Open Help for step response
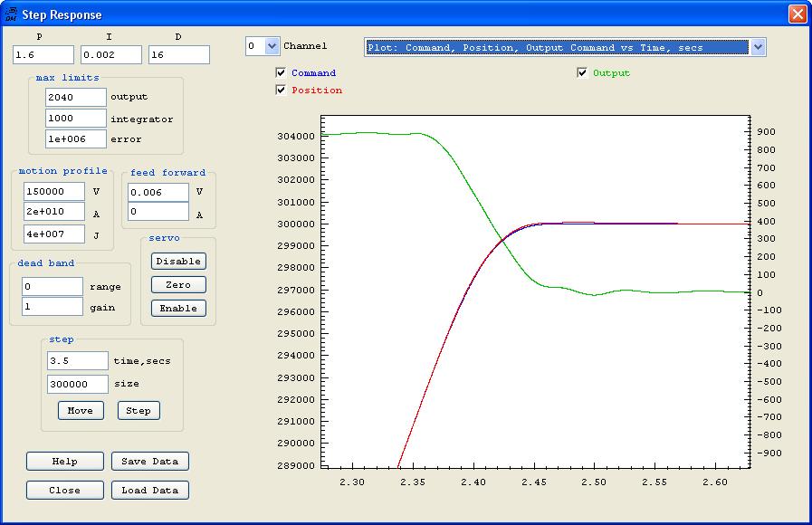Viewport: 812px width, 525px height. (x=65, y=461)
